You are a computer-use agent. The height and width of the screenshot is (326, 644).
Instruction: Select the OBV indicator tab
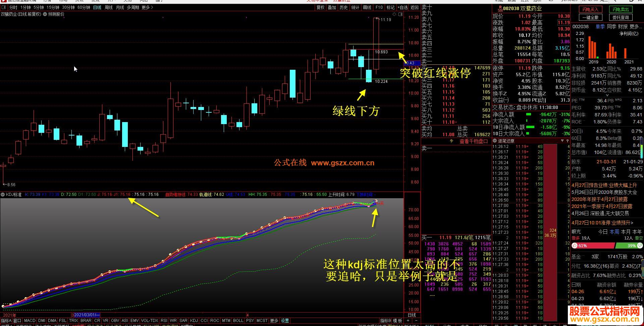coord(115,321)
